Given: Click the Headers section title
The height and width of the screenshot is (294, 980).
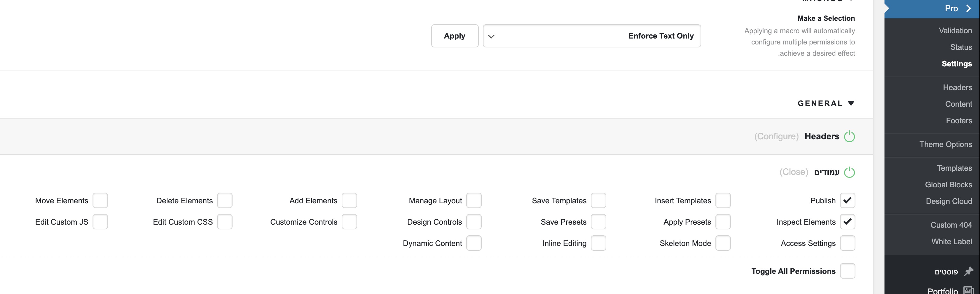Looking at the screenshot, I should 822,136.
